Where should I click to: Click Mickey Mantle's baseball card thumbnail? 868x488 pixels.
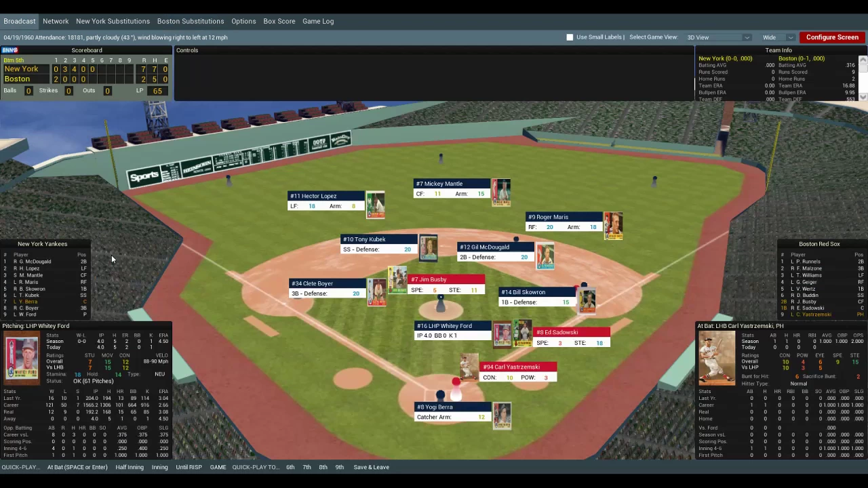tap(501, 193)
